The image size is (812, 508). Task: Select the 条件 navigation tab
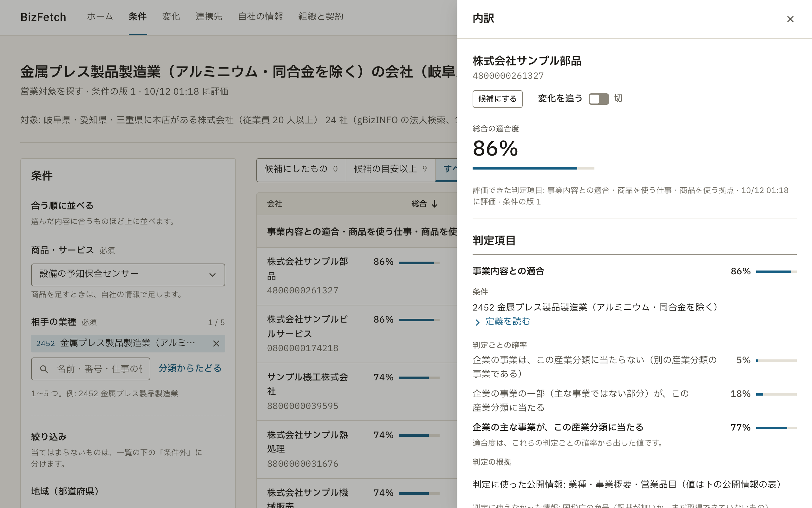pyautogui.click(x=138, y=17)
